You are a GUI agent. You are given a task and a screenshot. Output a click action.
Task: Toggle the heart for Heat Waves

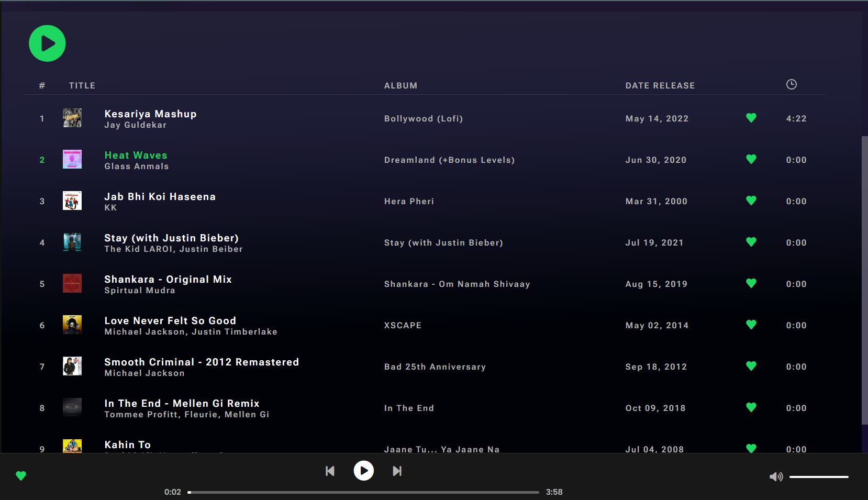coord(751,159)
